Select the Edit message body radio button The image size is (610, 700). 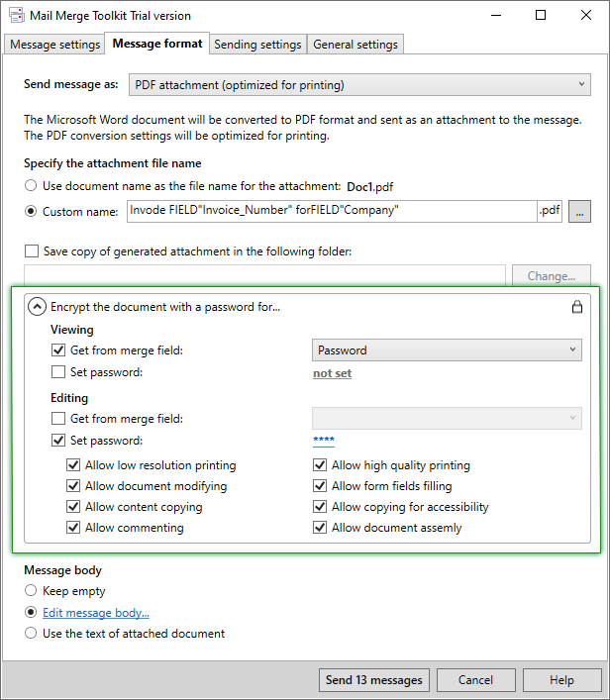click(x=31, y=612)
